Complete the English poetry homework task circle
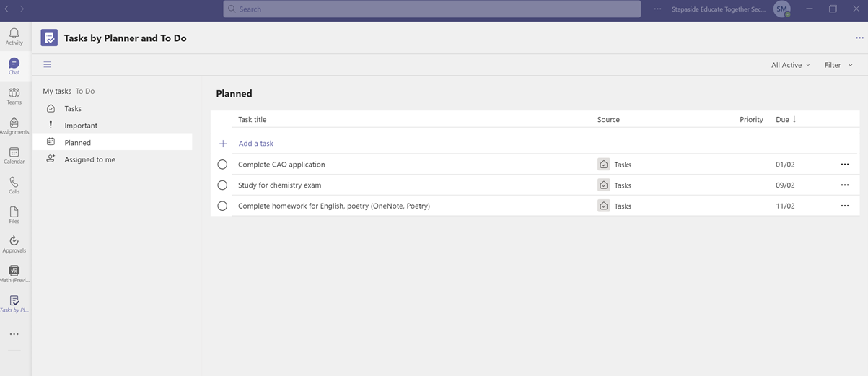Screen dimensions: 868x376 [222, 206]
